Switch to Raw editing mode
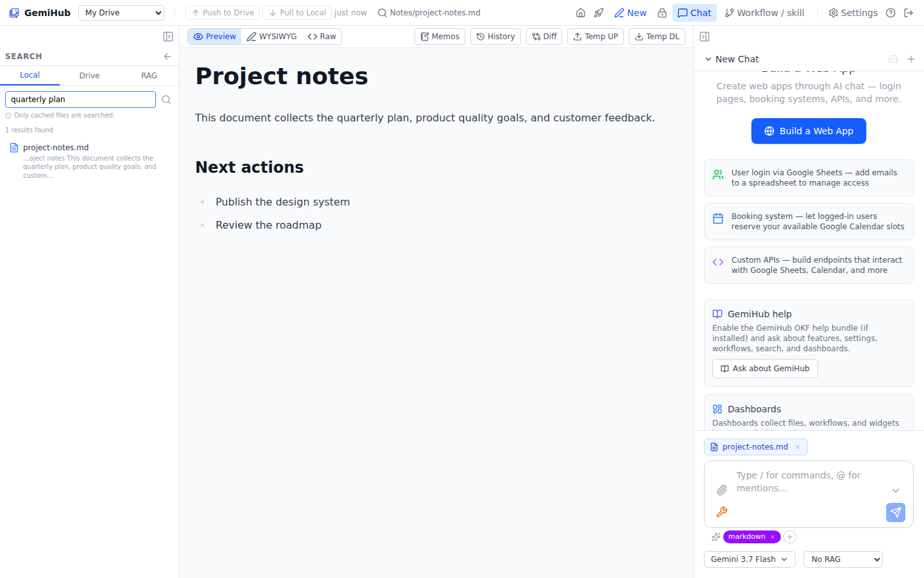Viewport: 924px width, 578px height. click(x=322, y=37)
